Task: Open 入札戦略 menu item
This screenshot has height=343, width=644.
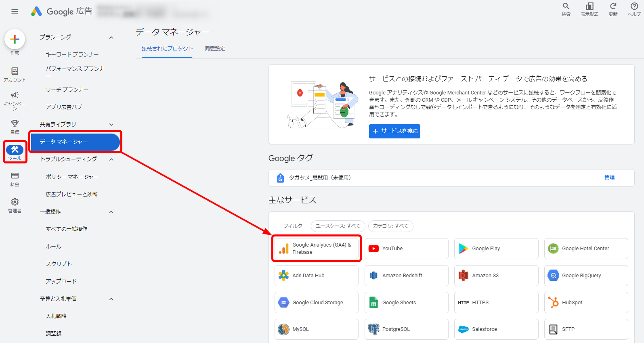Action: (x=56, y=316)
